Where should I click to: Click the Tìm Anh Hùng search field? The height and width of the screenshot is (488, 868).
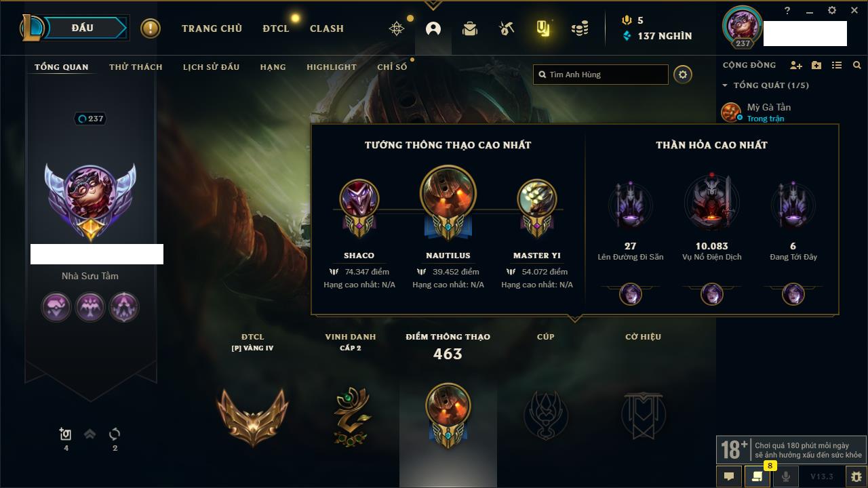[x=601, y=75]
